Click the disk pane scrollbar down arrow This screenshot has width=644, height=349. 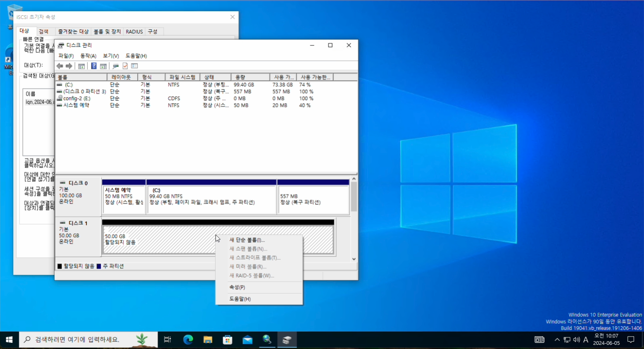354,259
